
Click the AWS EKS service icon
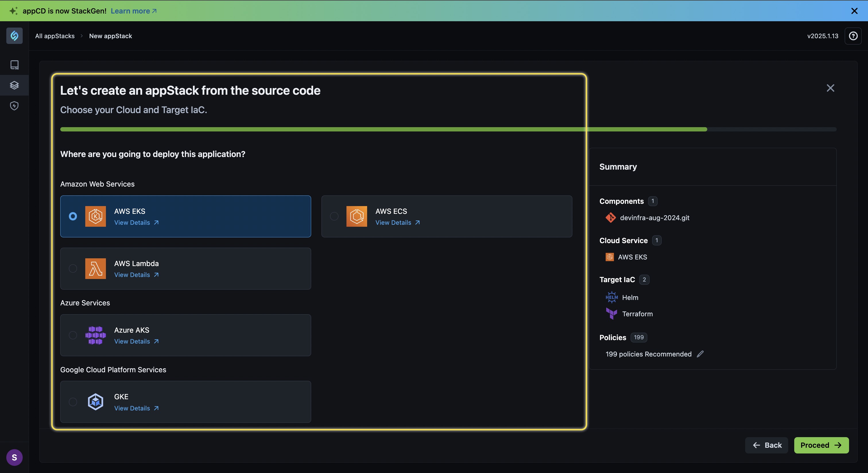[x=95, y=216]
